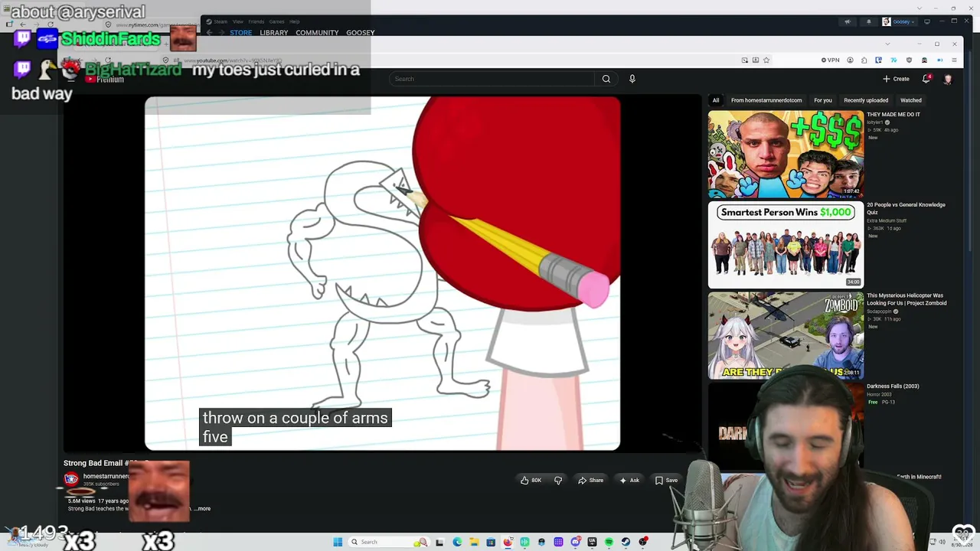Click the Twitch extension icon in toolbar

[x=878, y=60]
